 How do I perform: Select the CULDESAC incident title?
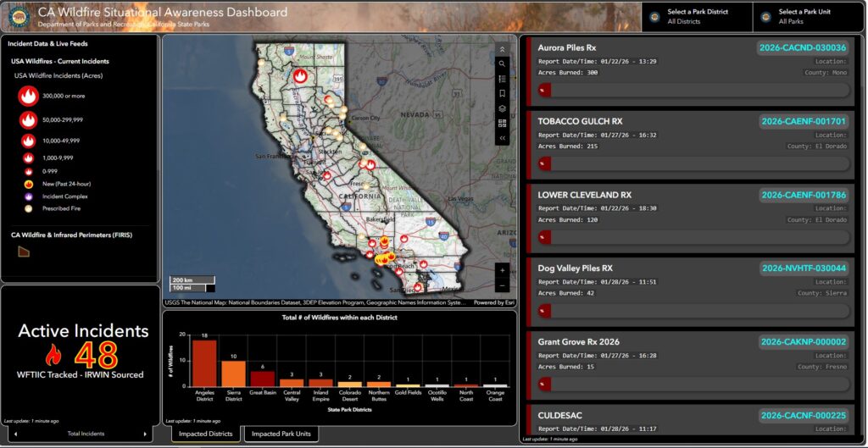(x=559, y=415)
